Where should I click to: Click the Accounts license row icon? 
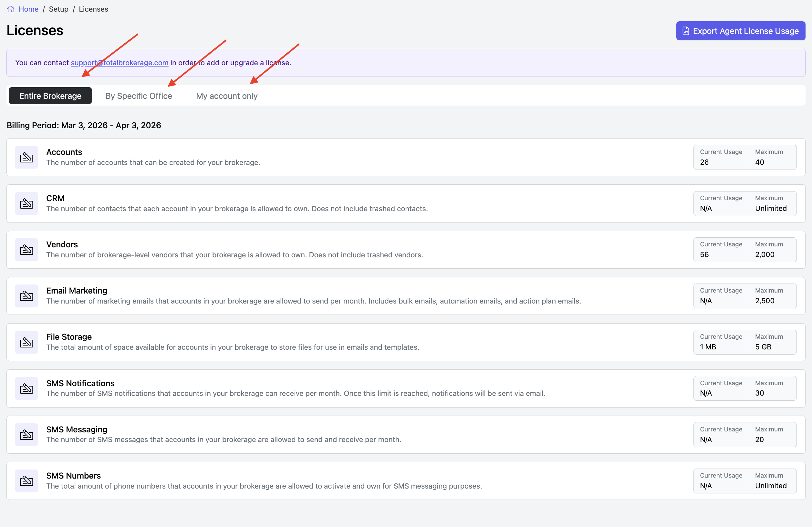26,157
